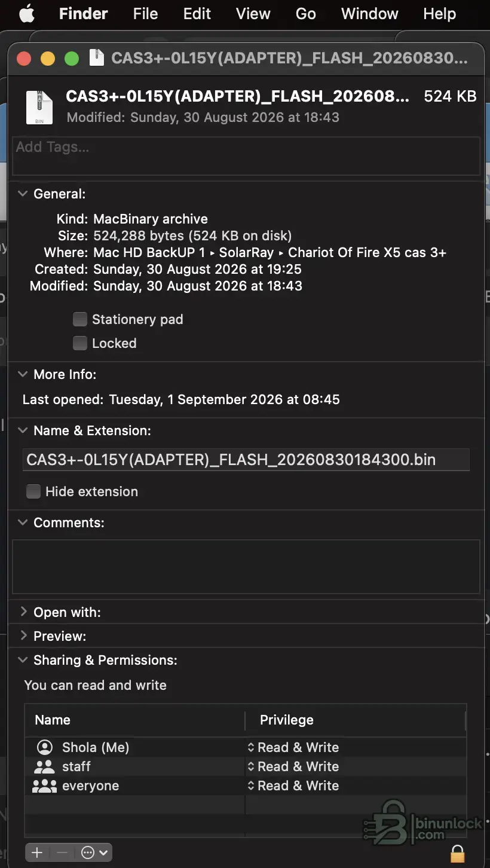
Task: Click the title bar document proxy icon
Action: (97, 58)
